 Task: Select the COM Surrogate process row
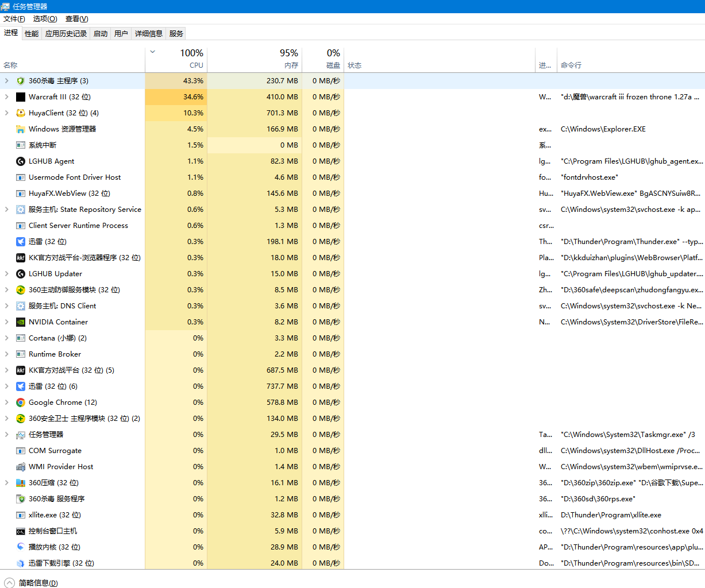click(x=352, y=451)
